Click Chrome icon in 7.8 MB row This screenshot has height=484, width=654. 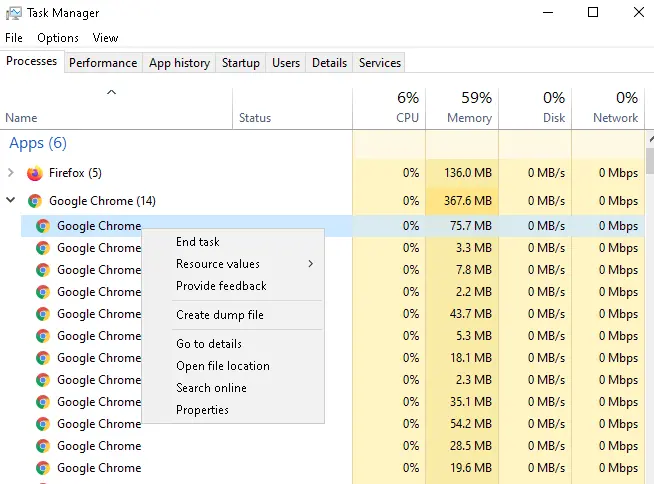[x=43, y=270]
